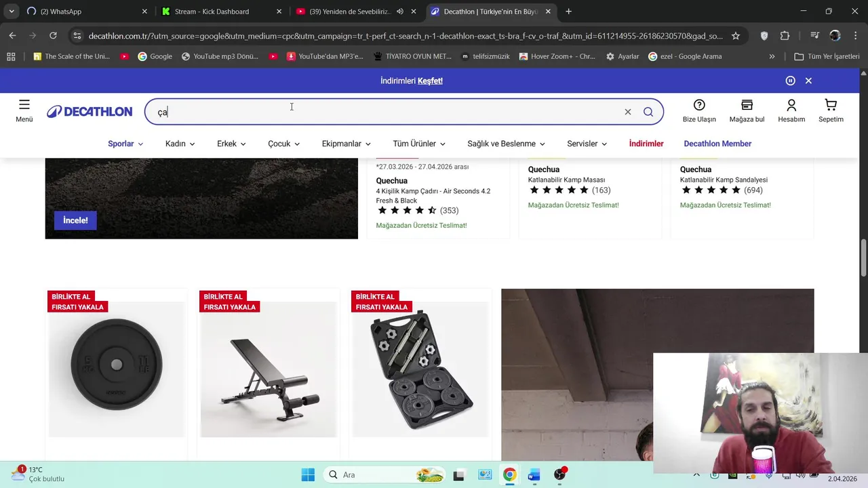Screen dimensions: 868x488
Task: View site information icon in address bar
Action: (77, 35)
